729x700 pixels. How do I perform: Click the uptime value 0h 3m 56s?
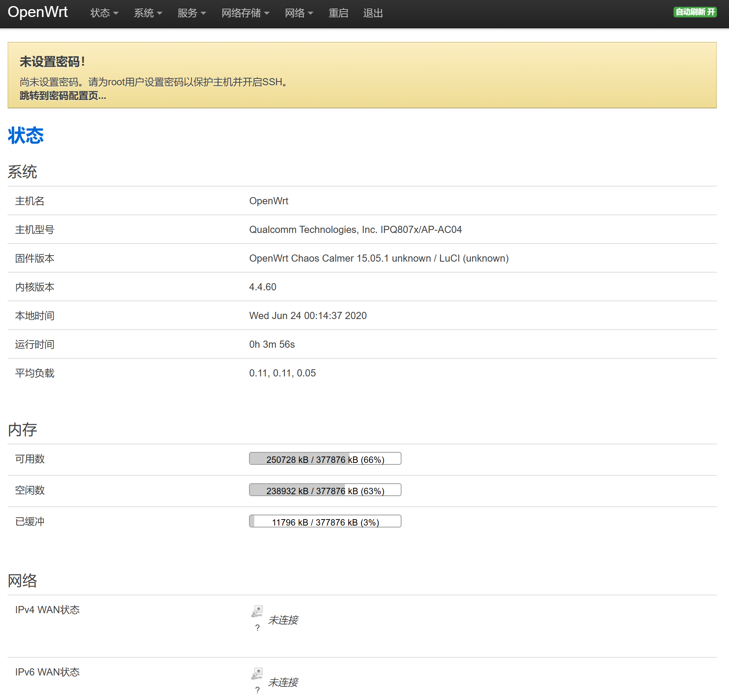point(272,344)
